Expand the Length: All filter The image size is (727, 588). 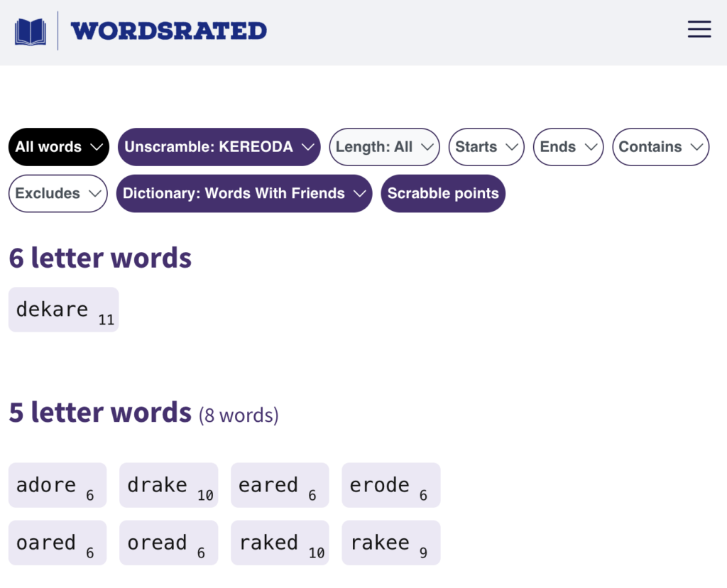tap(384, 147)
